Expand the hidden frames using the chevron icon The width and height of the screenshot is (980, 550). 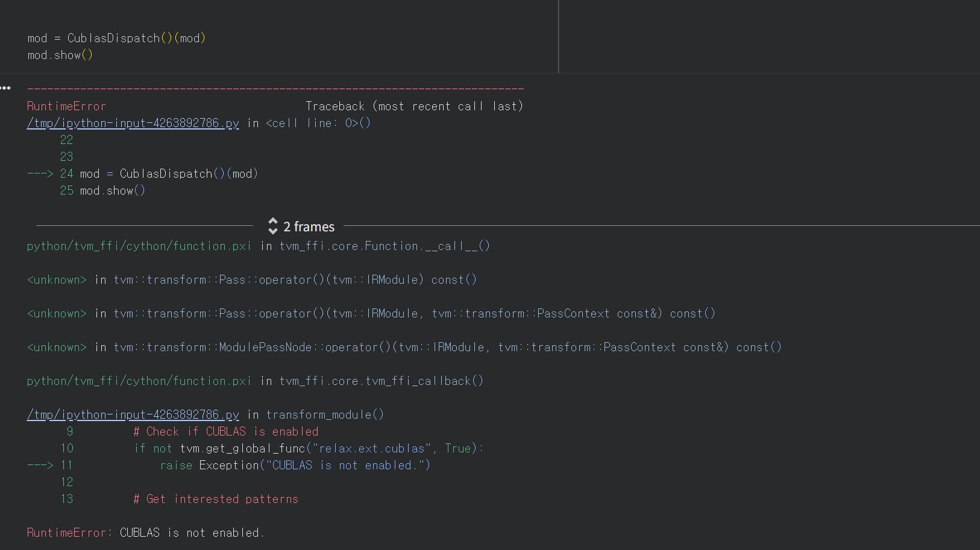[273, 227]
